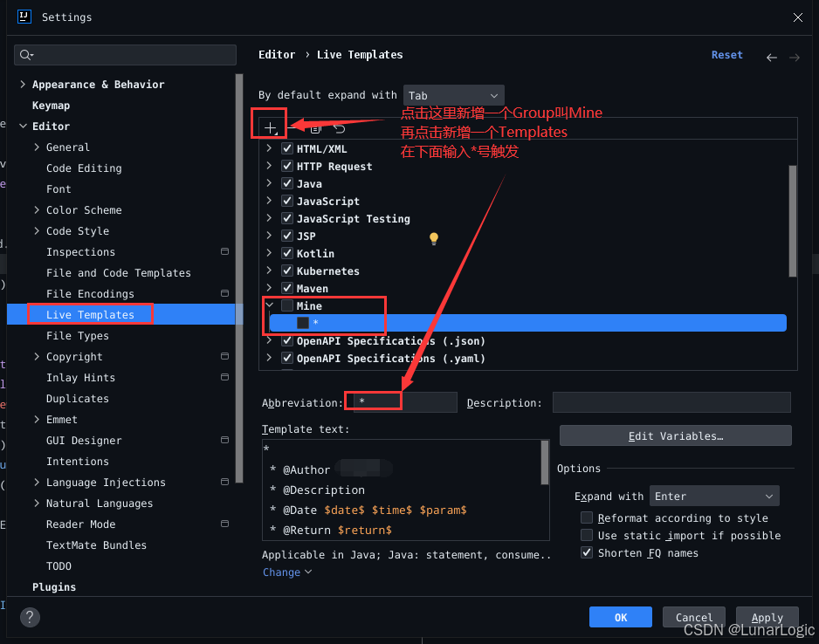Open File and Code Templates settings
819x644 pixels.
pyautogui.click(x=118, y=272)
